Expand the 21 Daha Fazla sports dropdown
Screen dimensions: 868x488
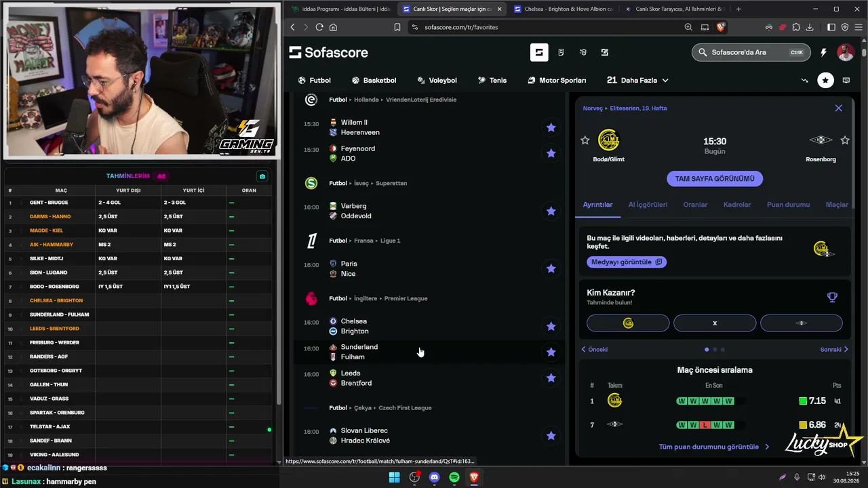coord(637,80)
